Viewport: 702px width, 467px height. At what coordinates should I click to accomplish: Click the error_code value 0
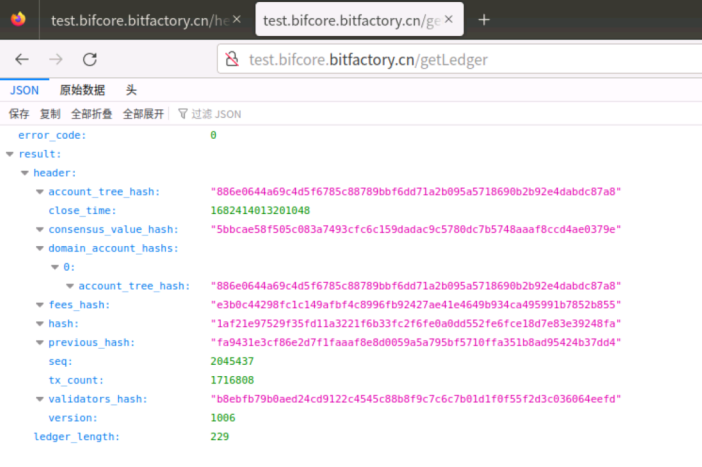click(214, 135)
